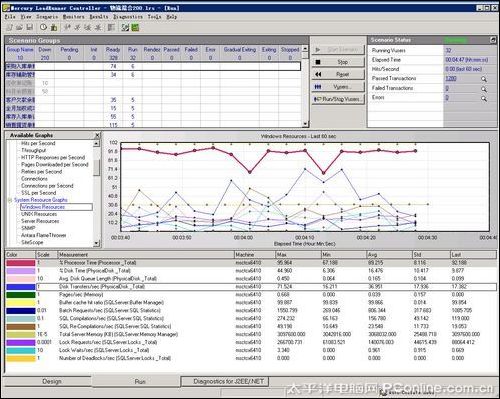Open the Errors count link
Image resolution: width=500 pixels, height=399 pixels.
[447, 97]
